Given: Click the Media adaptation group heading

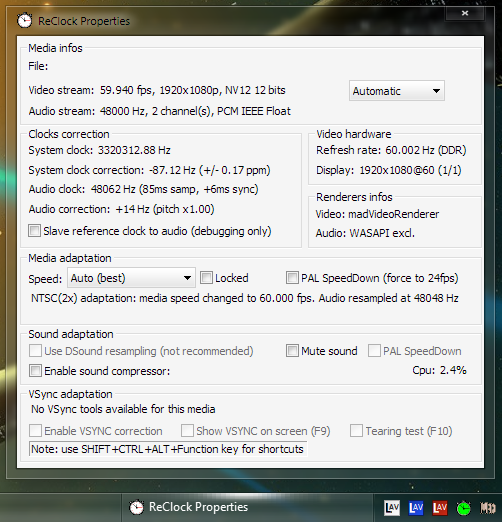Looking at the screenshot, I should coord(70,258).
